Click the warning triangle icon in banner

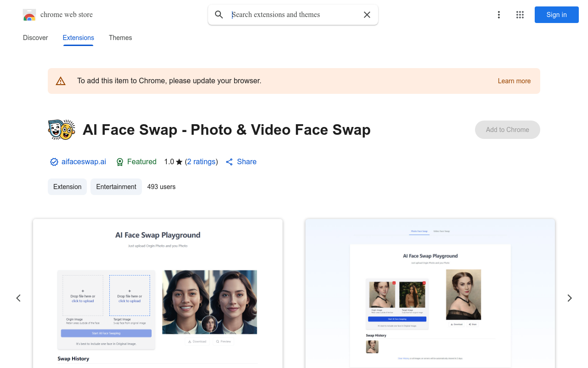pyautogui.click(x=61, y=81)
